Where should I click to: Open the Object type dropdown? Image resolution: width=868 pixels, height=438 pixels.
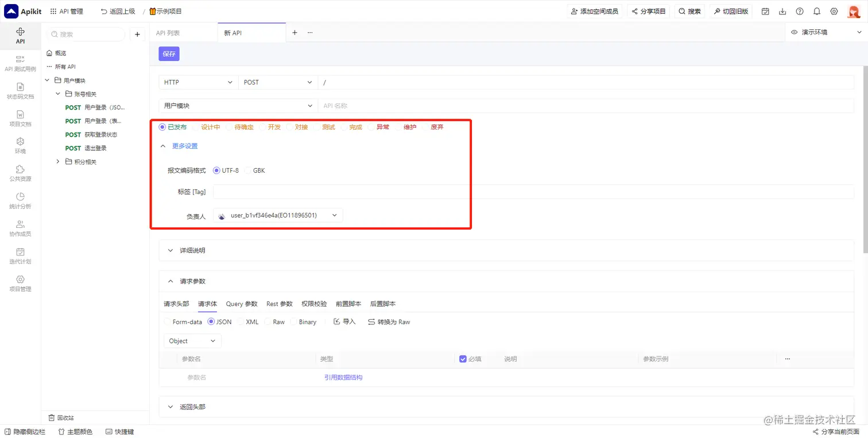tap(192, 341)
